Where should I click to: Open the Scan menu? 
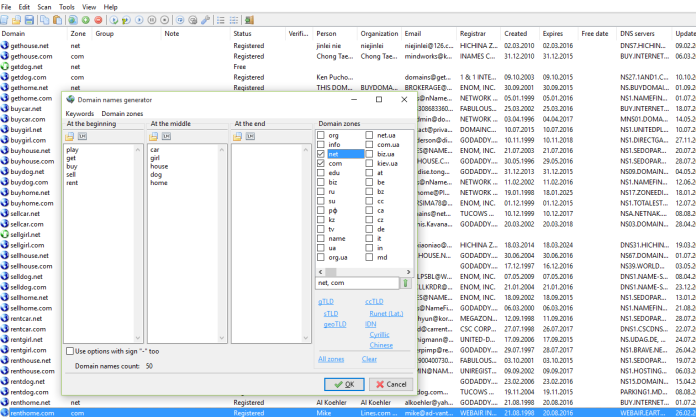(44, 6)
